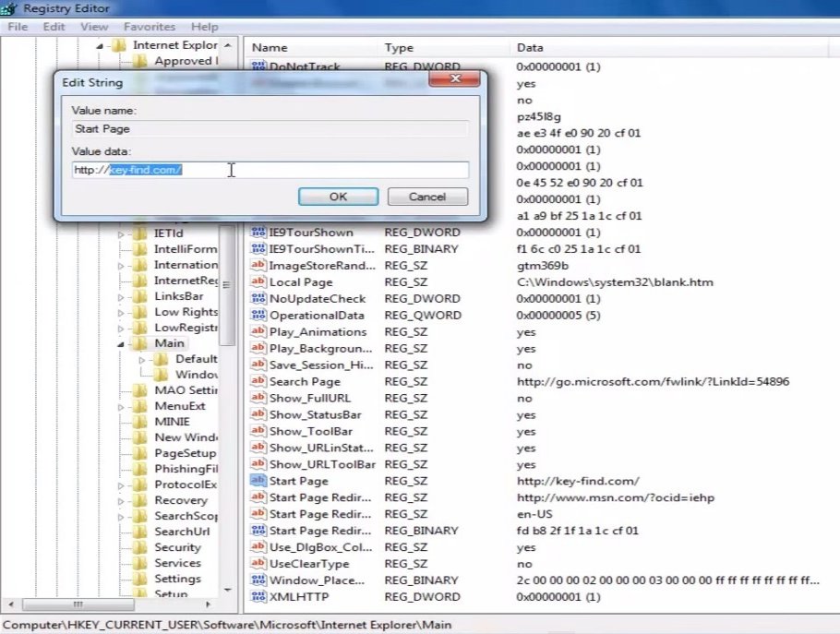This screenshot has height=634, width=840.
Task: Click the Start Page string value icon
Action: [x=258, y=480]
